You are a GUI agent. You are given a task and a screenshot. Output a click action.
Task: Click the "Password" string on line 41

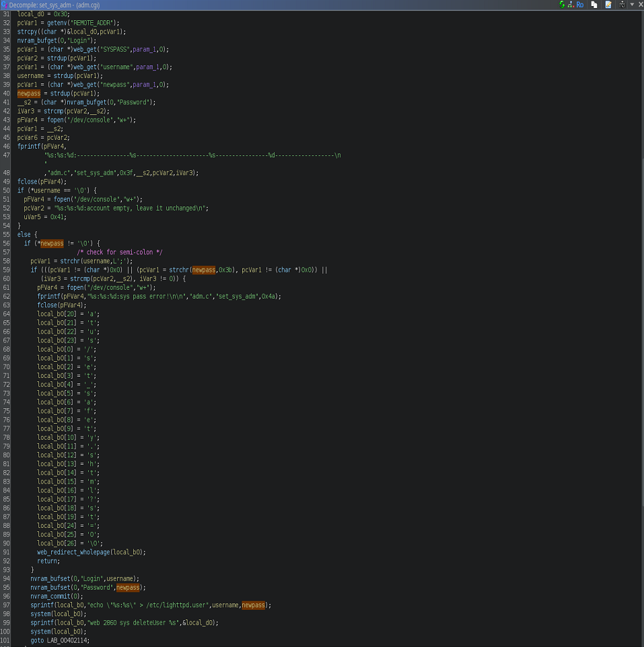[135, 102]
